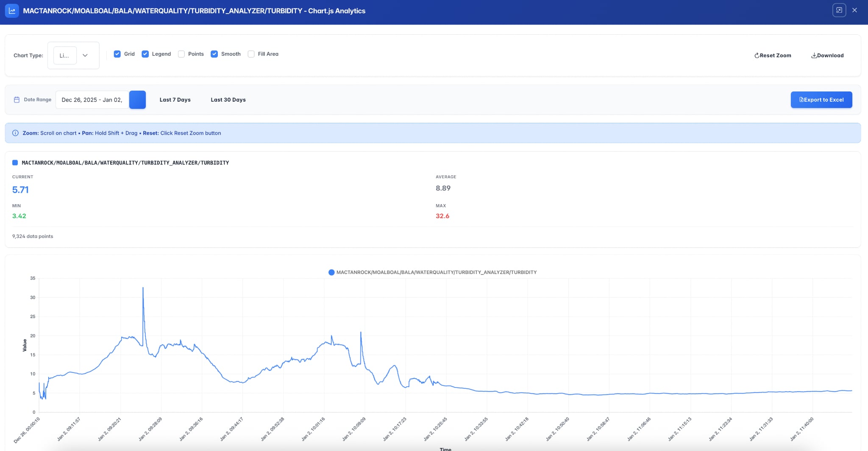Click the calendar icon beside Date Range
Viewport: 868px width, 451px height.
pos(17,100)
